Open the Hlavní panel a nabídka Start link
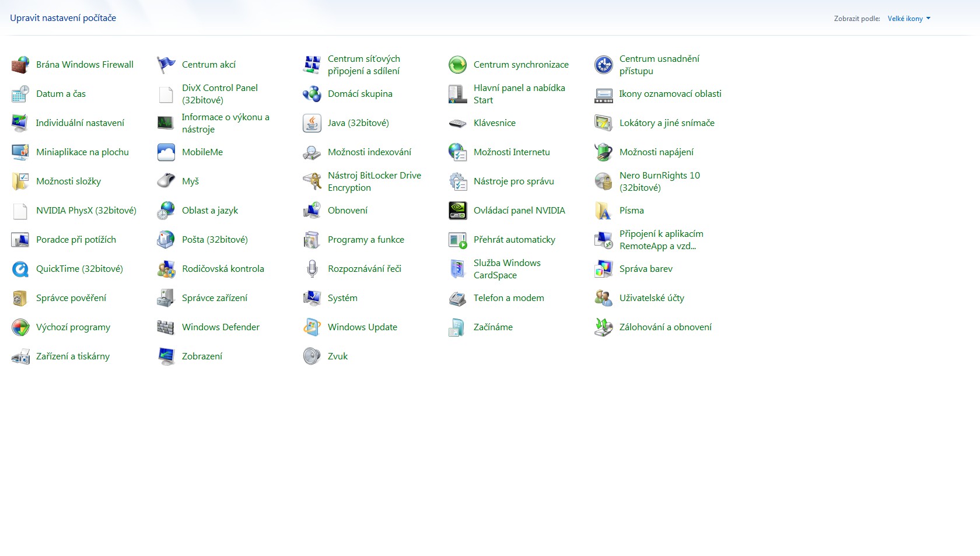 pos(519,94)
